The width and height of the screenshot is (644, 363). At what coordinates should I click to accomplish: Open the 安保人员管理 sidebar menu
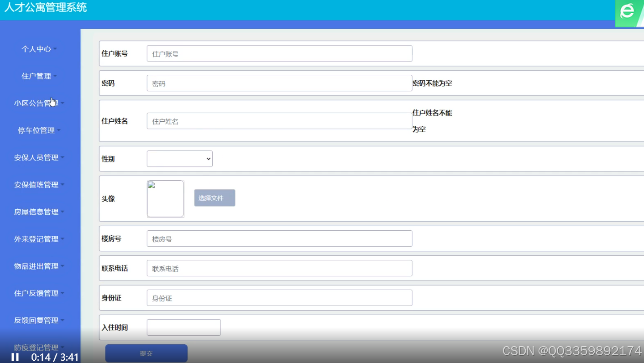[39, 157]
